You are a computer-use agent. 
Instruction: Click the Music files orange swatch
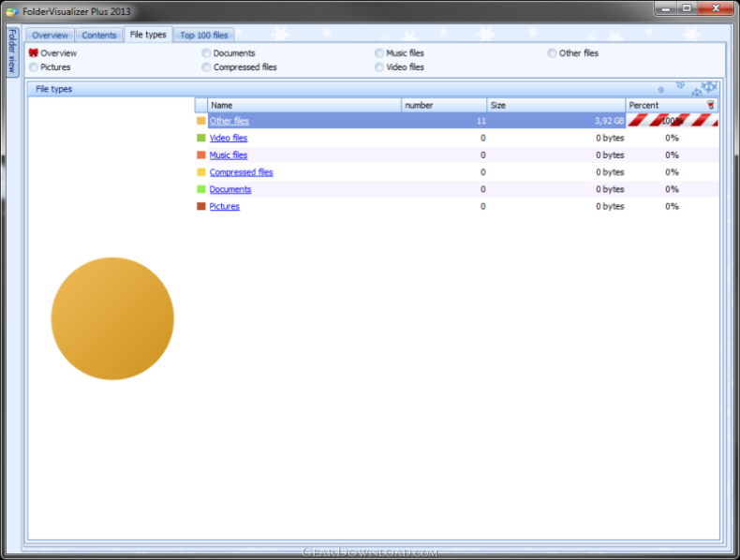(x=201, y=155)
